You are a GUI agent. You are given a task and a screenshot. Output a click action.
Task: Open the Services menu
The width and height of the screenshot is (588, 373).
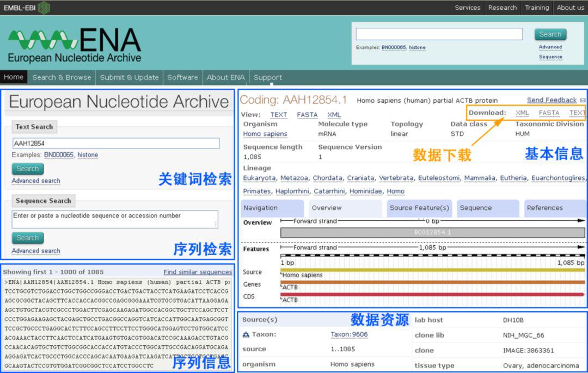tap(467, 8)
